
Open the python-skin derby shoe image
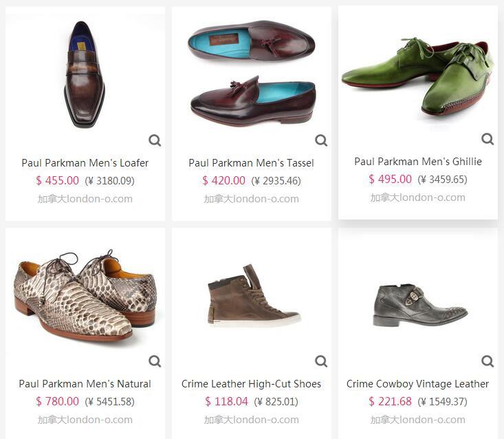pyautogui.click(x=85, y=296)
